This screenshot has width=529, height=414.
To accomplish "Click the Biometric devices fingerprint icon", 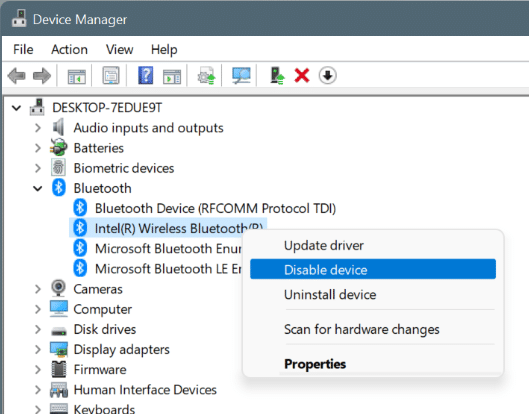I will (x=58, y=167).
